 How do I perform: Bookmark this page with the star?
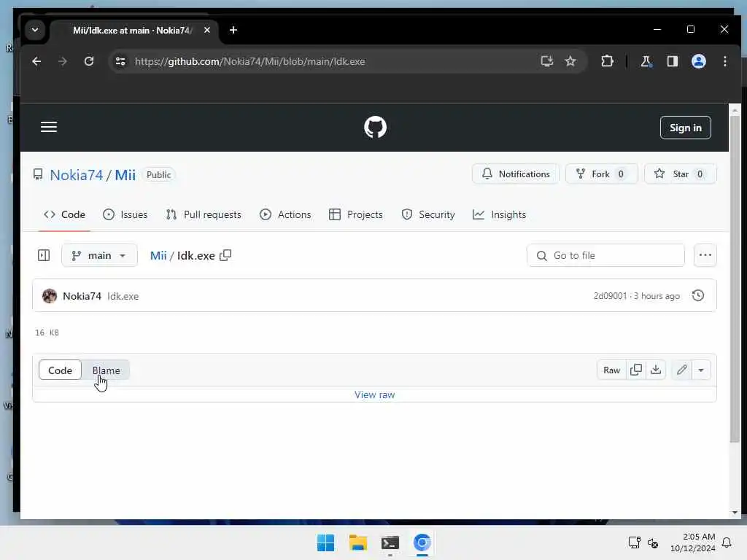570,61
